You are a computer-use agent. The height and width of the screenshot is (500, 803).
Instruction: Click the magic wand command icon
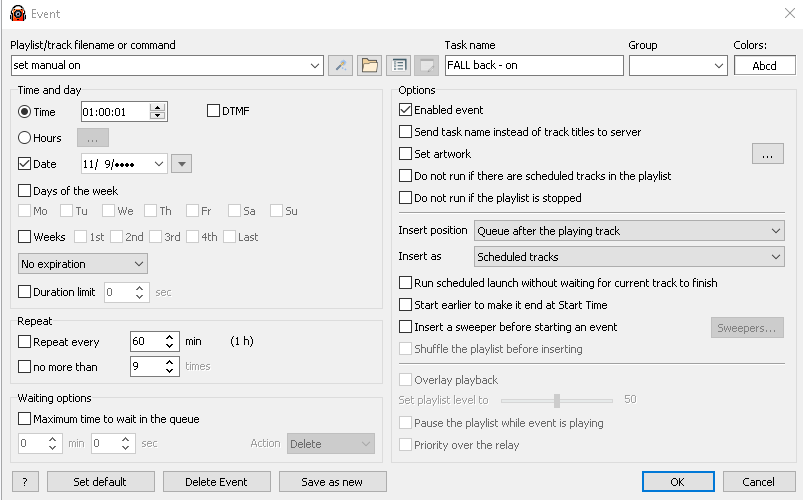(341, 66)
